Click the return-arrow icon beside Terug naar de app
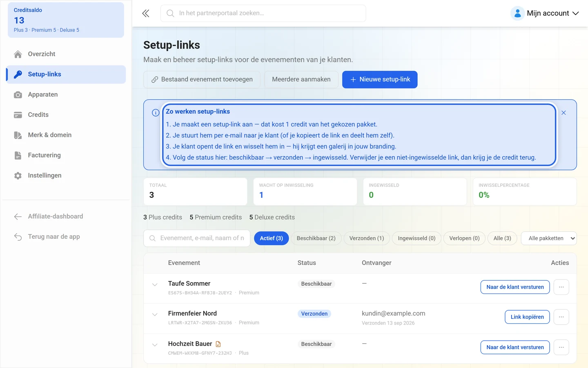The image size is (588, 368). coord(18,237)
